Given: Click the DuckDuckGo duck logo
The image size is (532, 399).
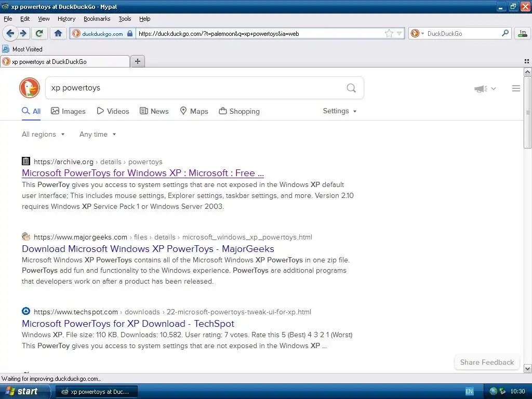Looking at the screenshot, I should [x=30, y=87].
